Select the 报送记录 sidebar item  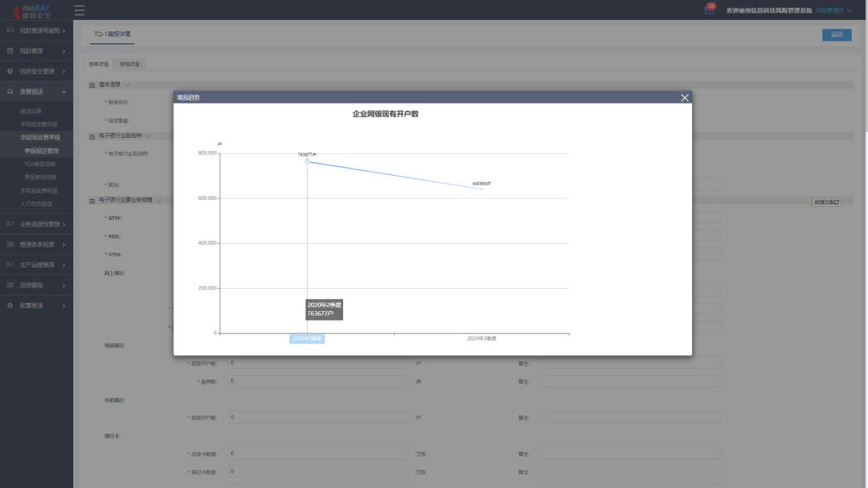point(31,110)
